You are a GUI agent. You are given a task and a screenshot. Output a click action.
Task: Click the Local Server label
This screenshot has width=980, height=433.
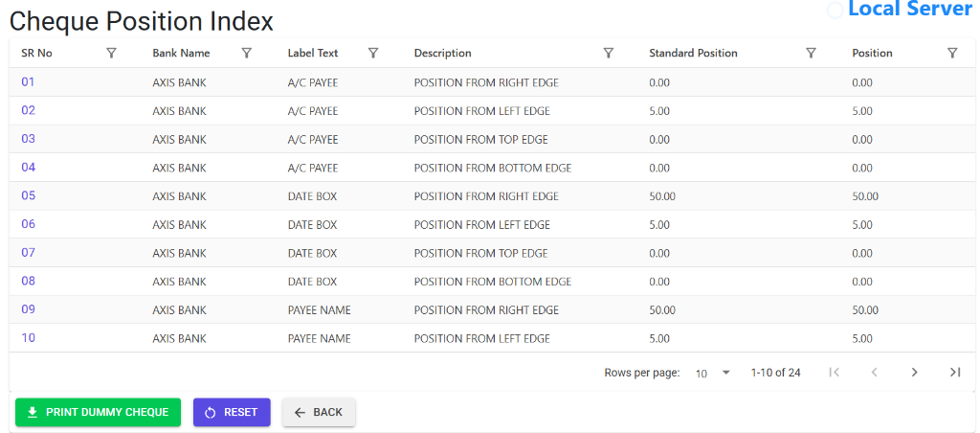click(910, 9)
